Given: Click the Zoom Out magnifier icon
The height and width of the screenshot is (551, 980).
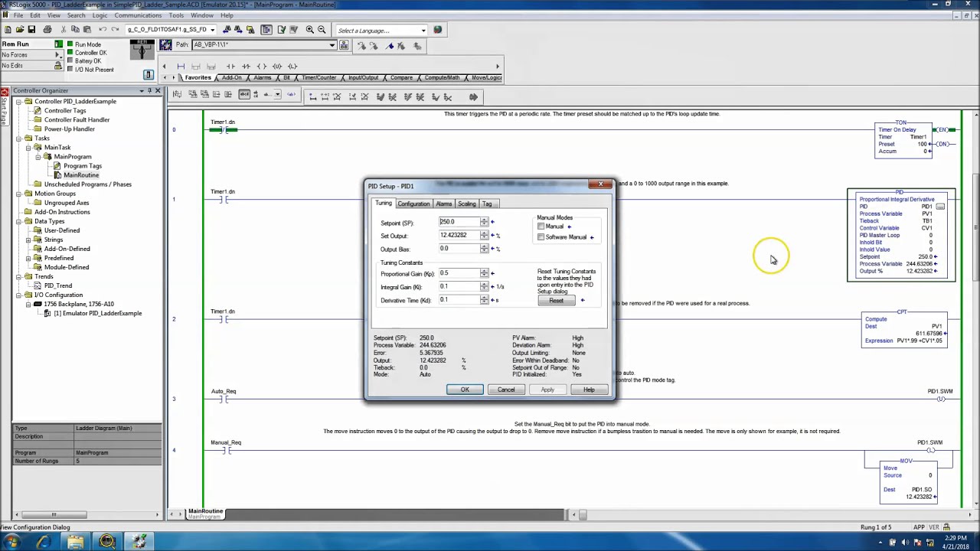Looking at the screenshot, I should point(322,30).
